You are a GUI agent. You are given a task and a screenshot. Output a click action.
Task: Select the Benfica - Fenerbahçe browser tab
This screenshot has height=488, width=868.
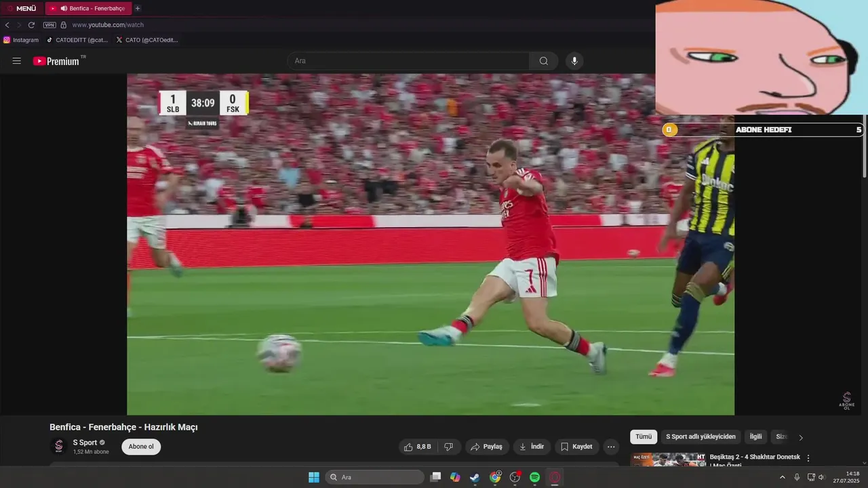click(x=87, y=8)
